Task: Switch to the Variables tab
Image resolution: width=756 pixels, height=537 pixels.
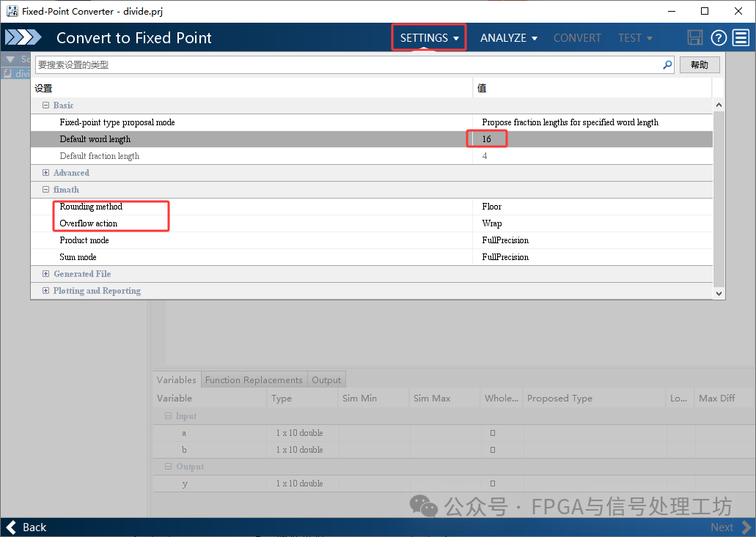Action: pyautogui.click(x=177, y=379)
